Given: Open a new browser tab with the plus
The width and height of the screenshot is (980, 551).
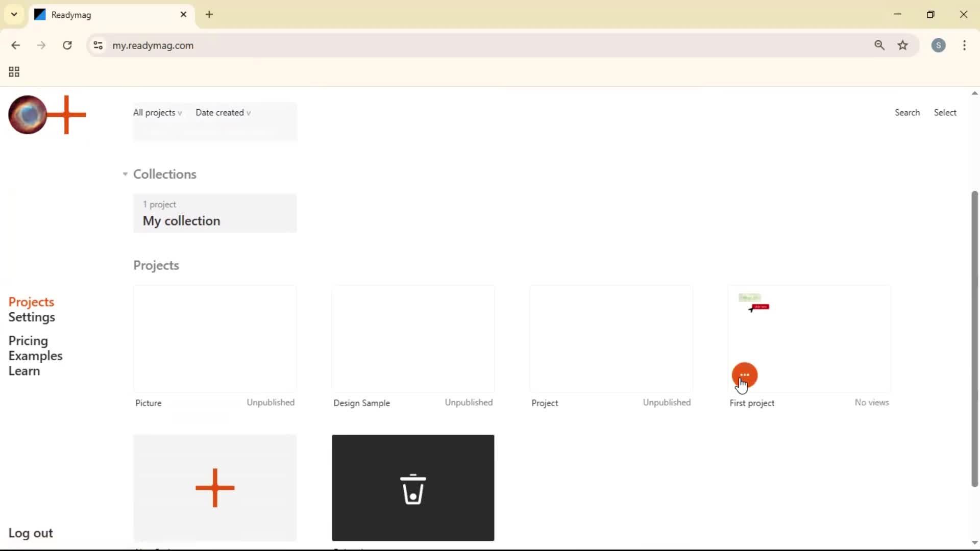Looking at the screenshot, I should tap(209, 15).
